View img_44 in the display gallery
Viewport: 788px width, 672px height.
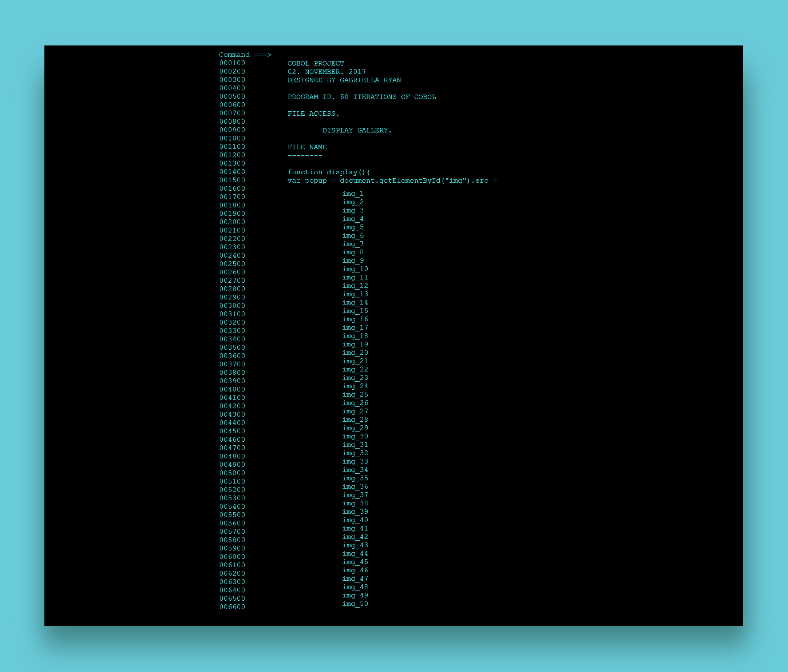(x=355, y=553)
